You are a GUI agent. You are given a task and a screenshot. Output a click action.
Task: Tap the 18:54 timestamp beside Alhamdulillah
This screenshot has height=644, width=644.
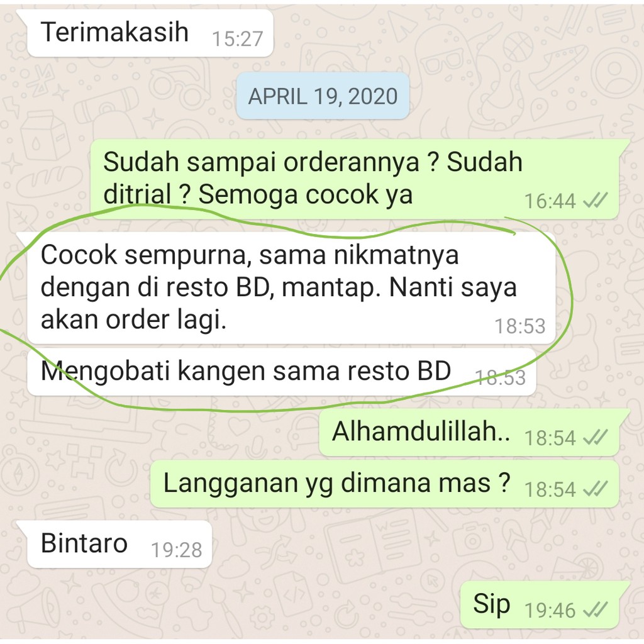tap(550, 438)
